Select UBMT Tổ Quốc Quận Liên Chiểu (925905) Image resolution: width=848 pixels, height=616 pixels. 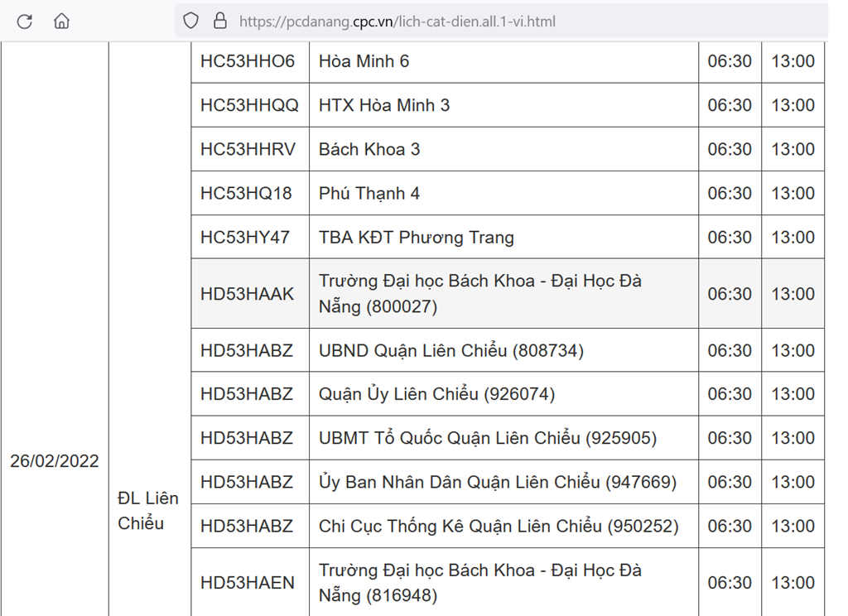[488, 437]
